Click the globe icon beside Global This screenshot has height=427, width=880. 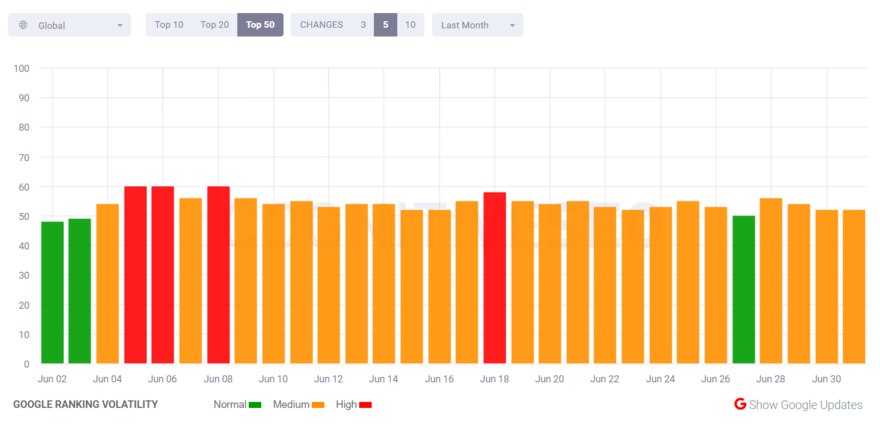[23, 25]
